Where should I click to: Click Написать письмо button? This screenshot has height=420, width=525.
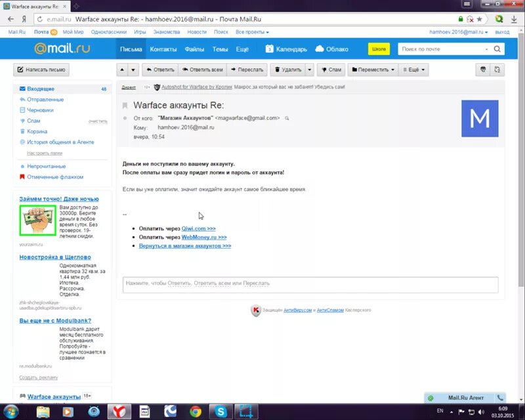(41, 70)
